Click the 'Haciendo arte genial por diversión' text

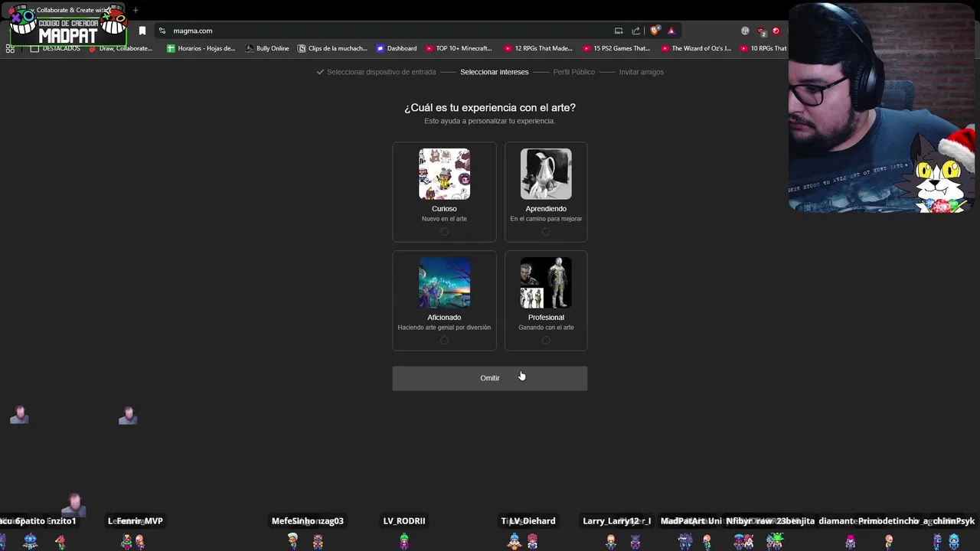click(x=444, y=328)
